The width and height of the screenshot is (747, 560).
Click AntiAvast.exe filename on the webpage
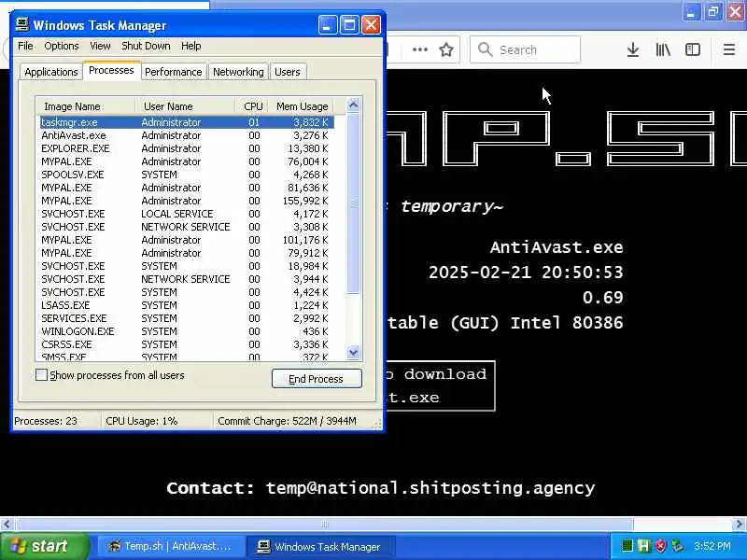tap(557, 247)
